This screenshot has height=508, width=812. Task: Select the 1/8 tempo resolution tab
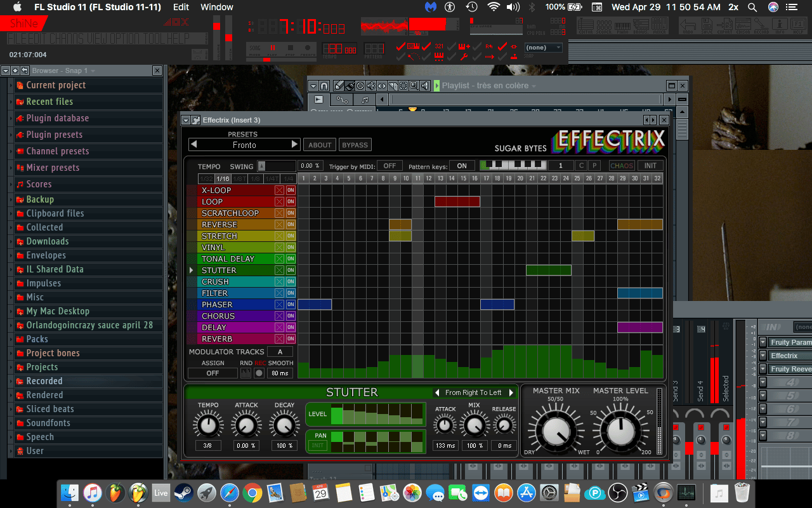(256, 179)
